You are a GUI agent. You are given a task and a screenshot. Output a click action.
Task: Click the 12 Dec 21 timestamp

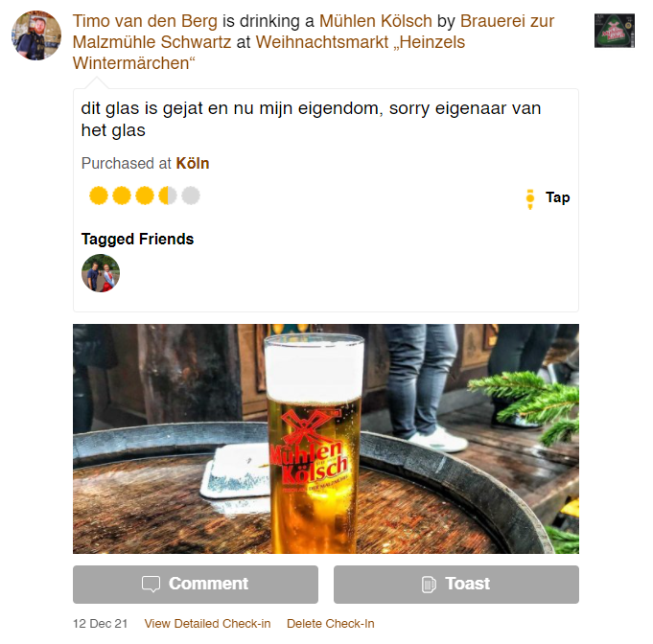click(x=100, y=624)
